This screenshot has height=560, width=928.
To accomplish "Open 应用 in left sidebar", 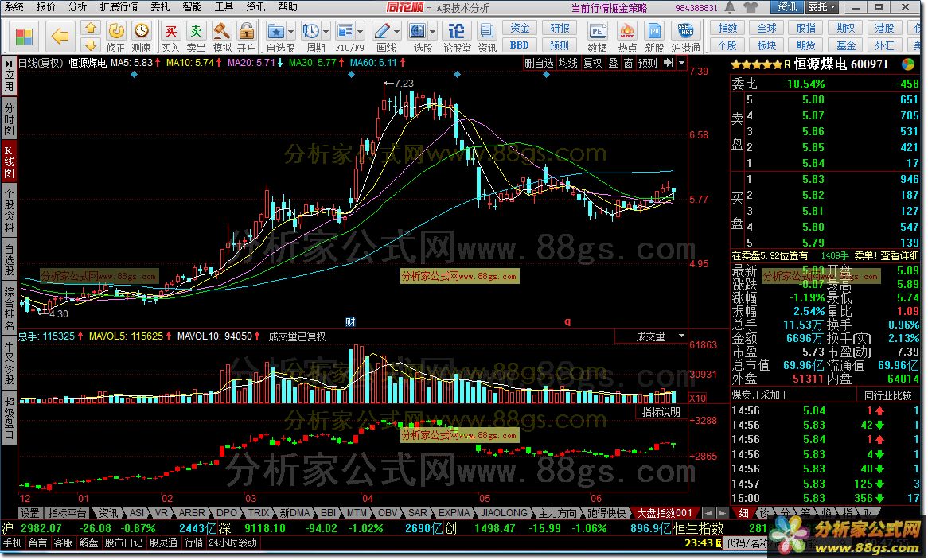I will [9, 78].
